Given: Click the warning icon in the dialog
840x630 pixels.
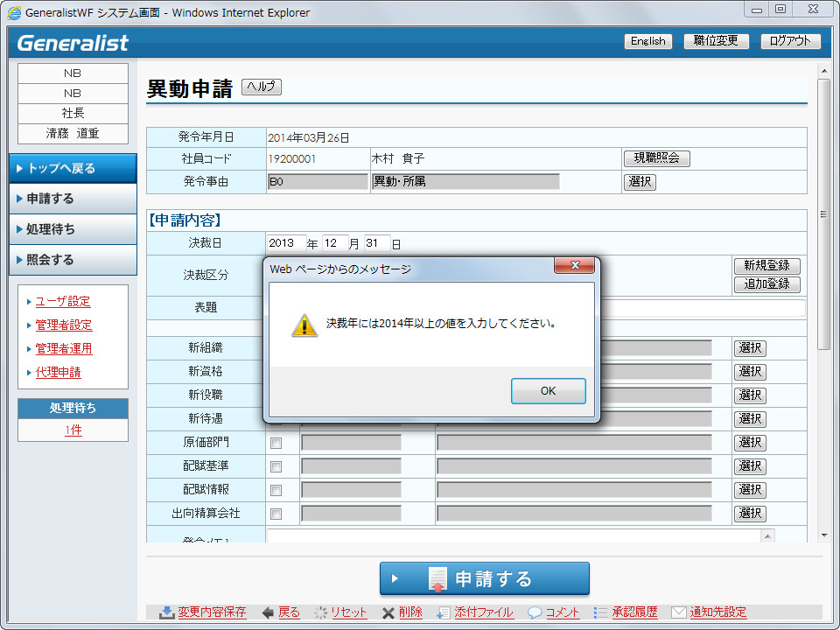Looking at the screenshot, I should click(x=304, y=325).
